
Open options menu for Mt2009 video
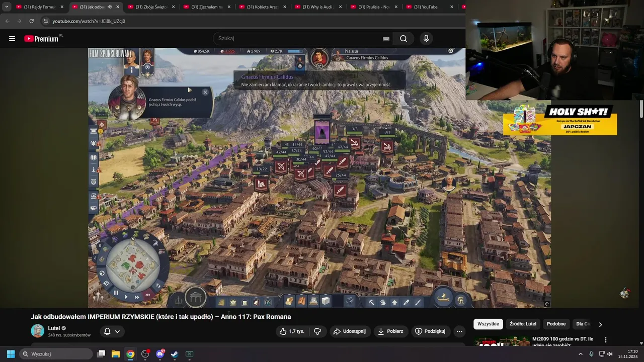pos(606,340)
